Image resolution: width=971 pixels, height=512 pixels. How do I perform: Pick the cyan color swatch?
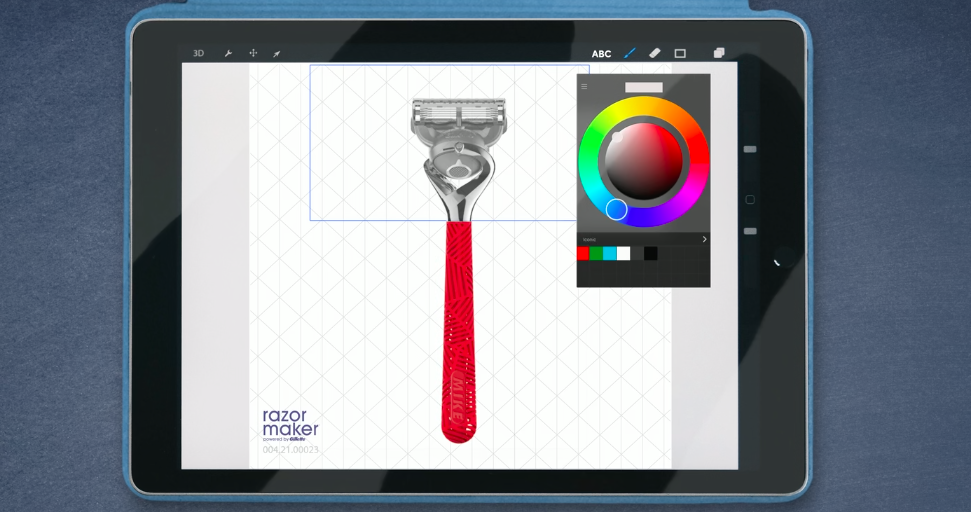point(610,254)
